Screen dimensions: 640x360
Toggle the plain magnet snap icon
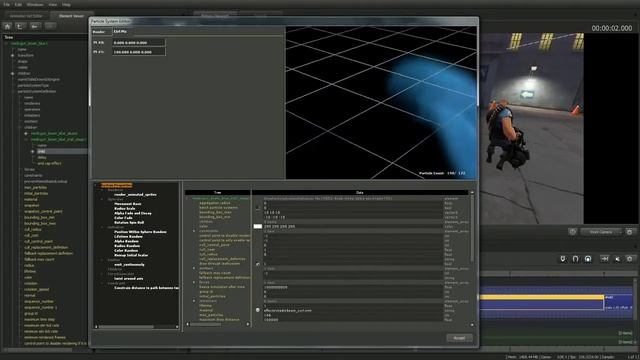(x=576, y=259)
